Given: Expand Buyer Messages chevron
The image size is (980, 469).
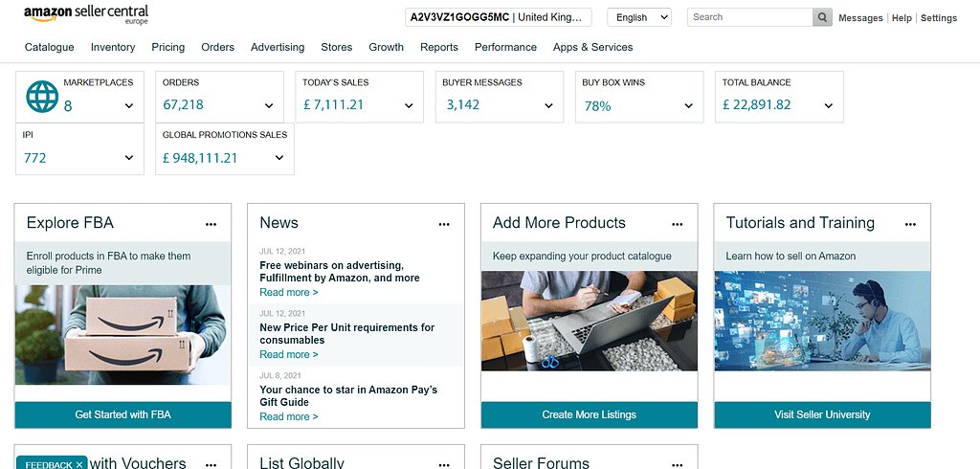Looking at the screenshot, I should click(548, 105).
